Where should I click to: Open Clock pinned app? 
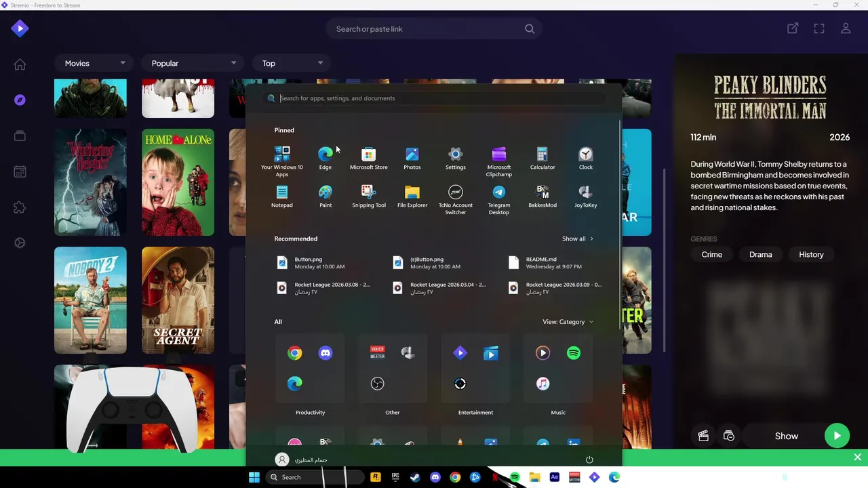coord(586,159)
